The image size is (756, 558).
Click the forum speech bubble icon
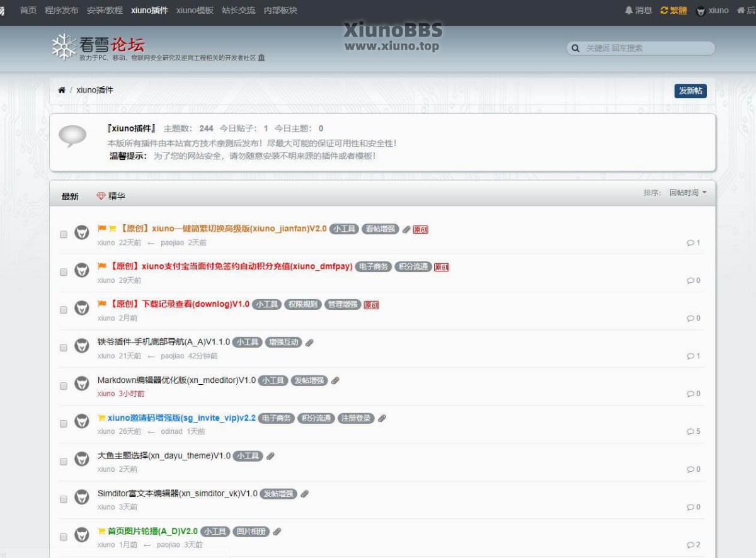click(72, 136)
